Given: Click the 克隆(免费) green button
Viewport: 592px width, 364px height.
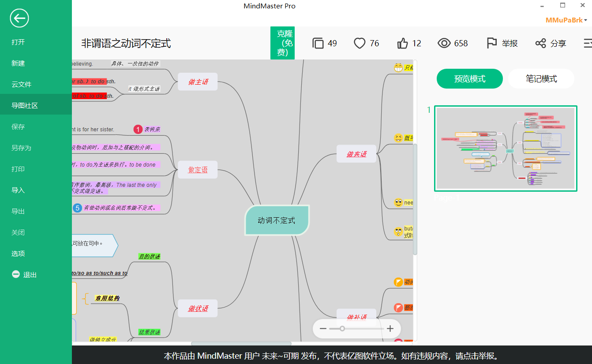Looking at the screenshot, I should [282, 43].
